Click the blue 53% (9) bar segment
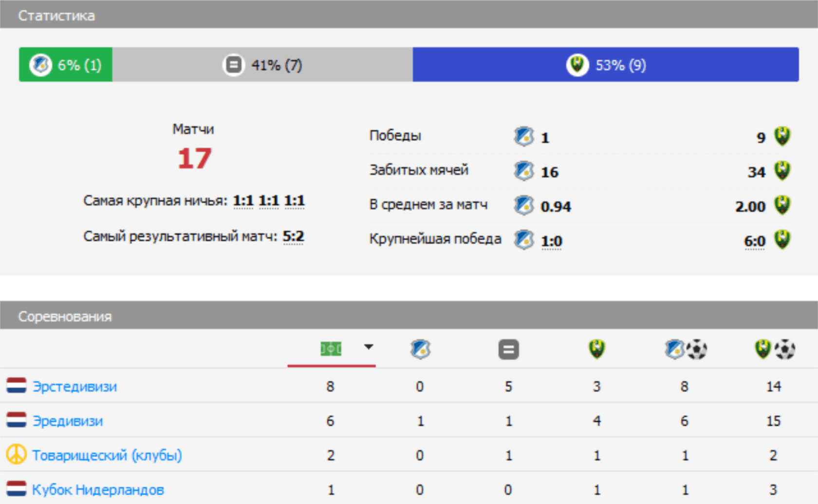The width and height of the screenshot is (818, 504). (x=606, y=64)
